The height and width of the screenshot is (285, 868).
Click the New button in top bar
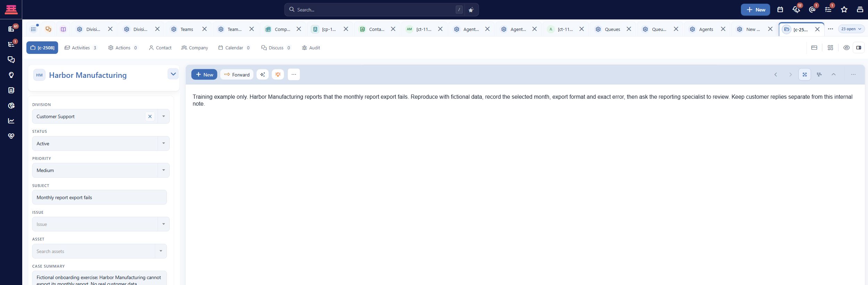pyautogui.click(x=755, y=10)
